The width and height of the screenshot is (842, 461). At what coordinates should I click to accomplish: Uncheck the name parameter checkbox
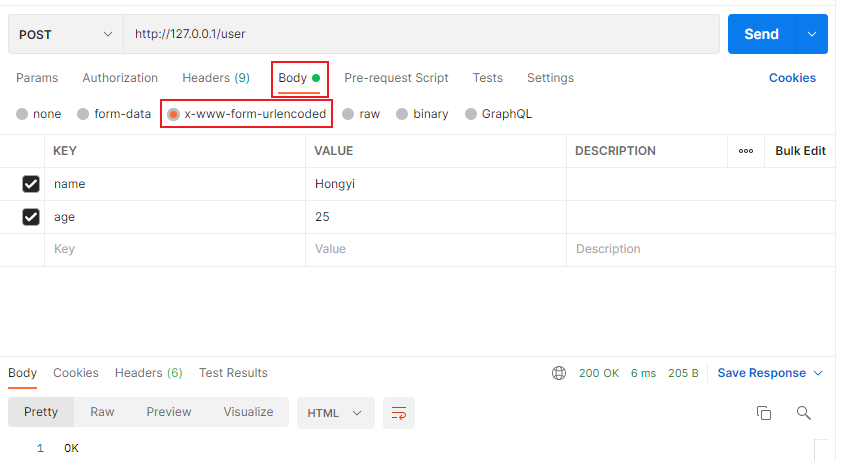(31, 184)
